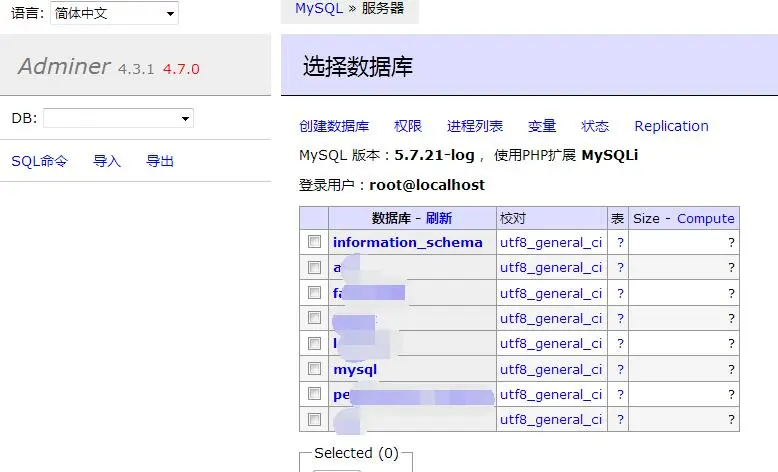Check the checkbox in the last database row
Screen dimensions: 778x472
[314, 419]
